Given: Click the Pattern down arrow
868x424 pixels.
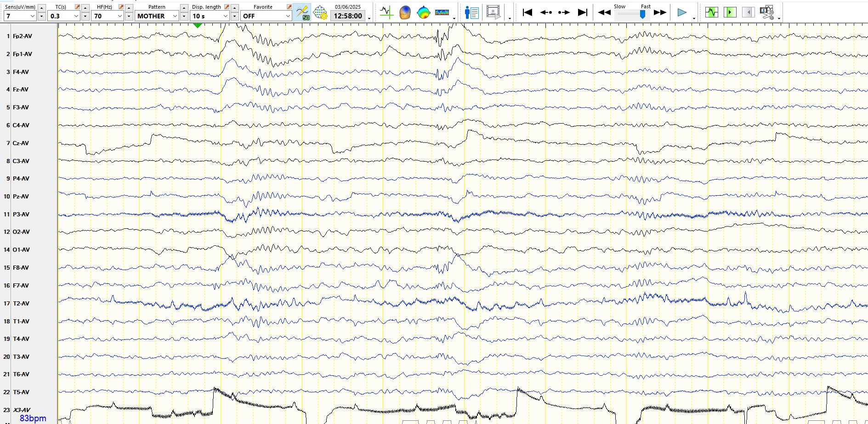Looking at the screenshot, I should (x=184, y=17).
